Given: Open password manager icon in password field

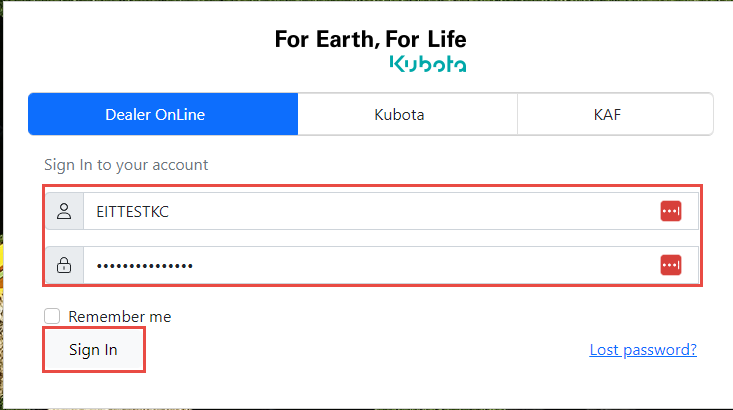Looking at the screenshot, I should pos(670,265).
